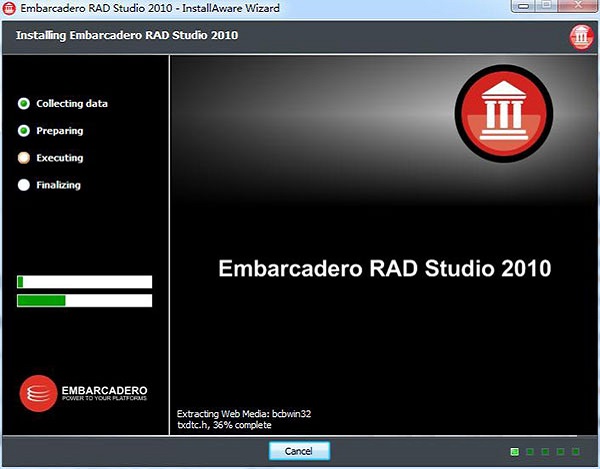Click 'Installing Embarcadero RAD Studio 2010' header

click(x=127, y=35)
